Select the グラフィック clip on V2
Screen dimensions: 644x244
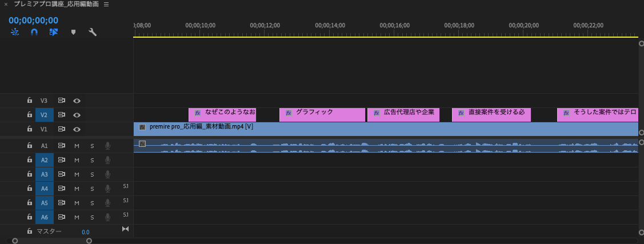click(x=322, y=115)
